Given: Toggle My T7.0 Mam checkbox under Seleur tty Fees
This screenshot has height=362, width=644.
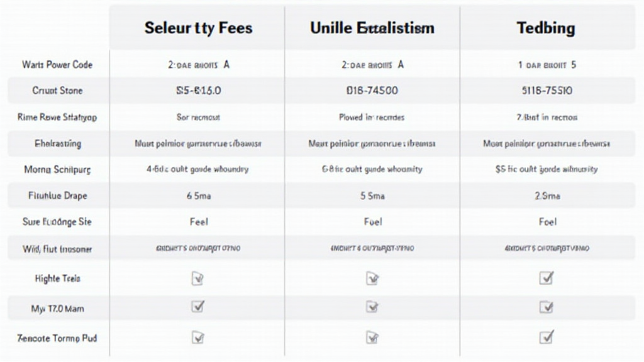Looking at the screenshot, I should [x=198, y=307].
